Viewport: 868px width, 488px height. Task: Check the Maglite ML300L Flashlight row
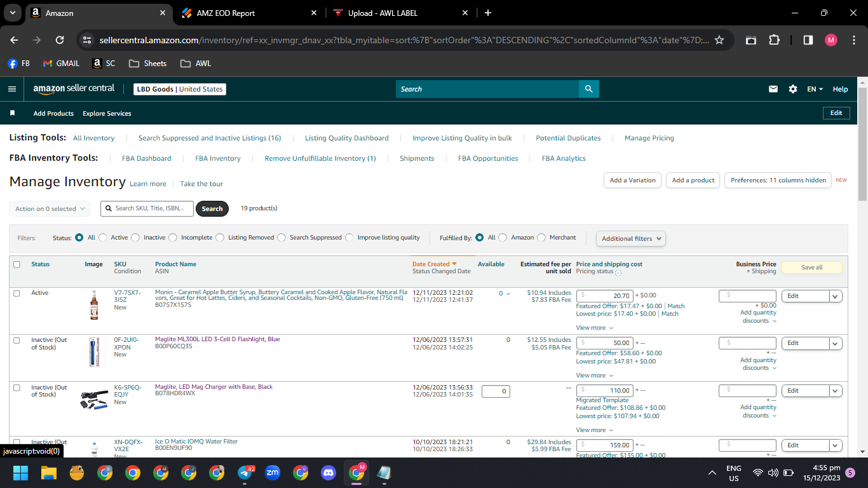(17, 340)
